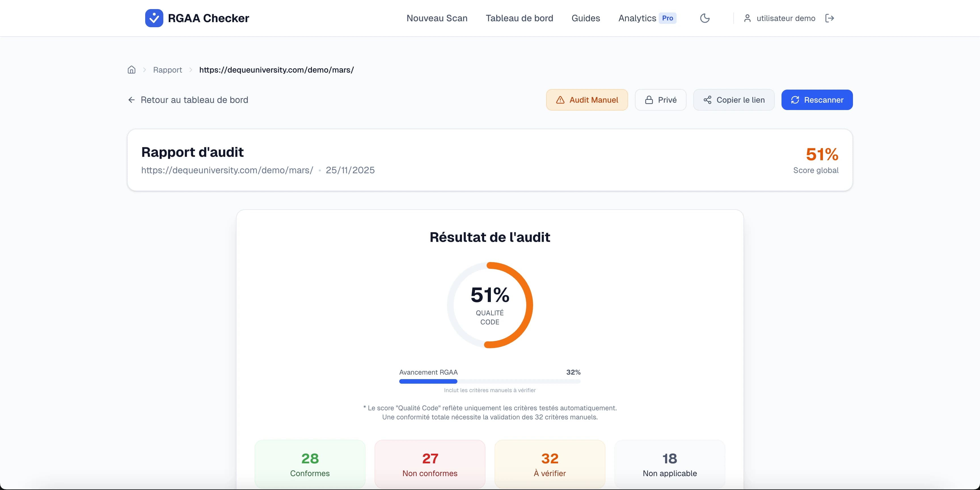
Task: Select the 27 Non conformes card
Action: [x=430, y=464]
